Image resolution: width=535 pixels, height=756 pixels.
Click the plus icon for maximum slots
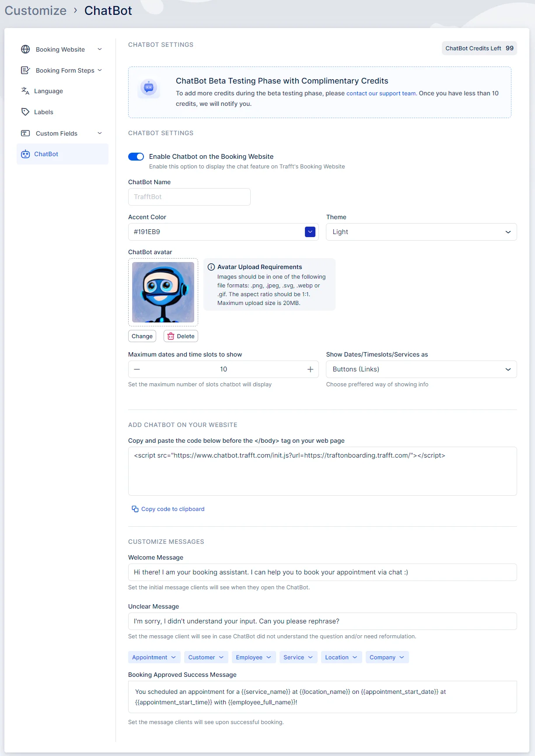(x=310, y=369)
